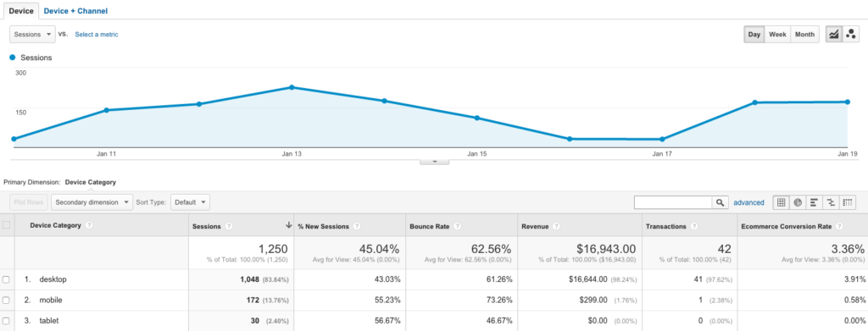The image size is (868, 331).
Task: Open the Secondary dimension dropdown
Action: coord(92,202)
